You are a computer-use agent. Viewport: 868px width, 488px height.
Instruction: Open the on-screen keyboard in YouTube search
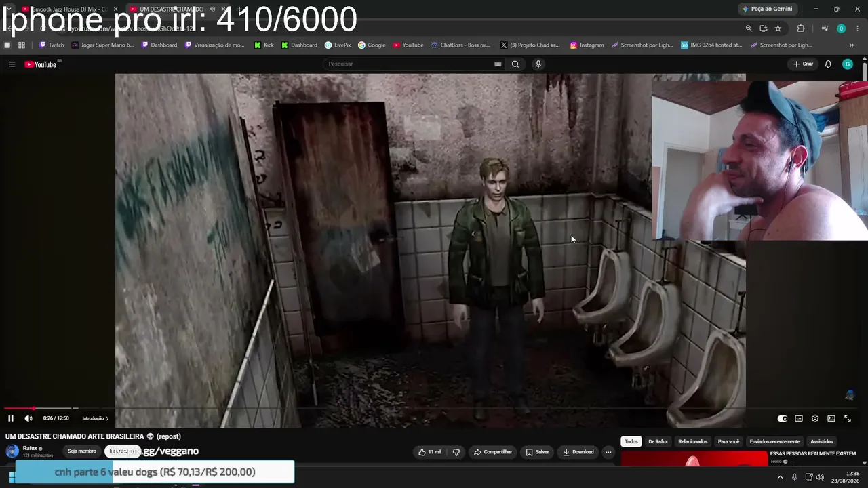[498, 64]
